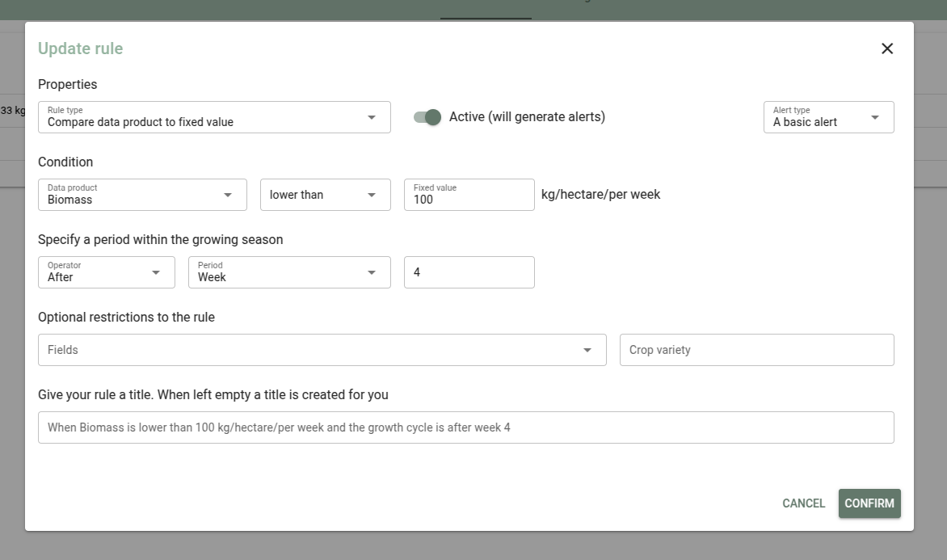Viewport: 947px width, 560px height.
Task: Click the arrow beside 'lower than'
Action: [372, 195]
